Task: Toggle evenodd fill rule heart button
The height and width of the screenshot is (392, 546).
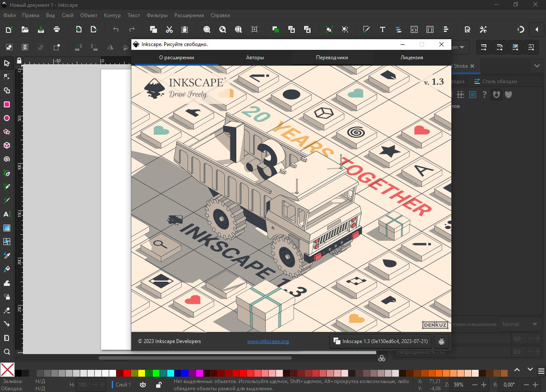Action: 496,94
